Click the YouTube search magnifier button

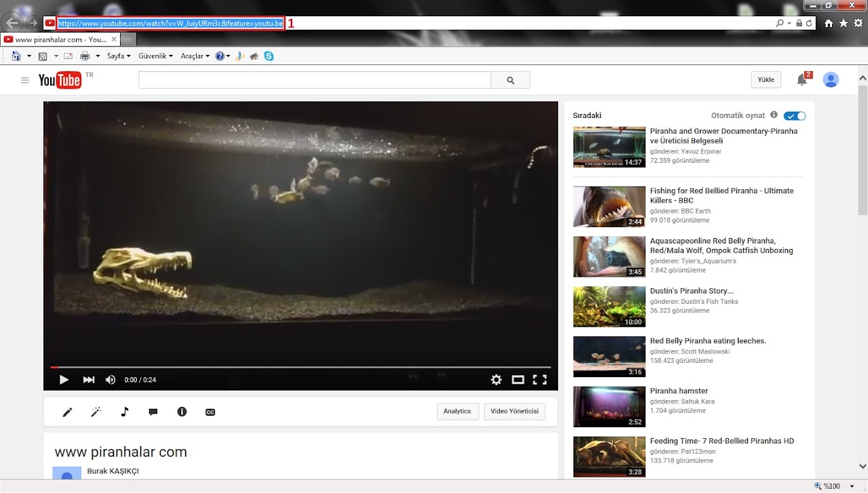pos(511,80)
